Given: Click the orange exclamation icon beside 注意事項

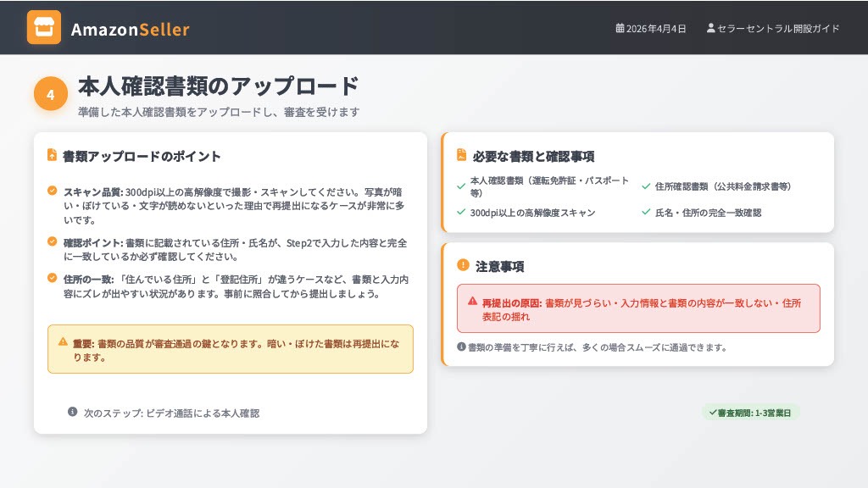Looking at the screenshot, I should tap(463, 265).
